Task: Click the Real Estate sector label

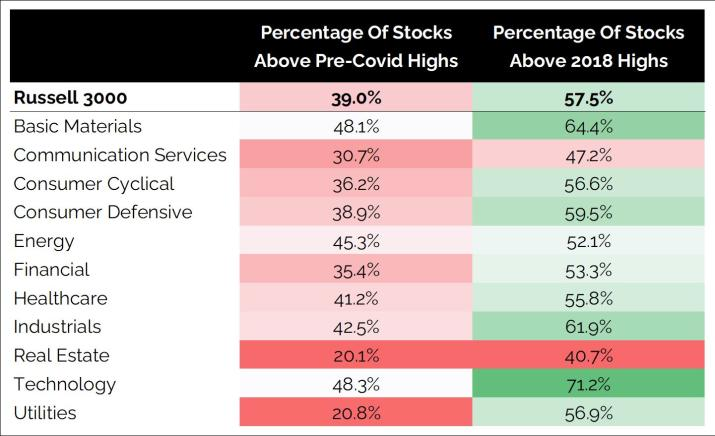Action: click(x=61, y=356)
